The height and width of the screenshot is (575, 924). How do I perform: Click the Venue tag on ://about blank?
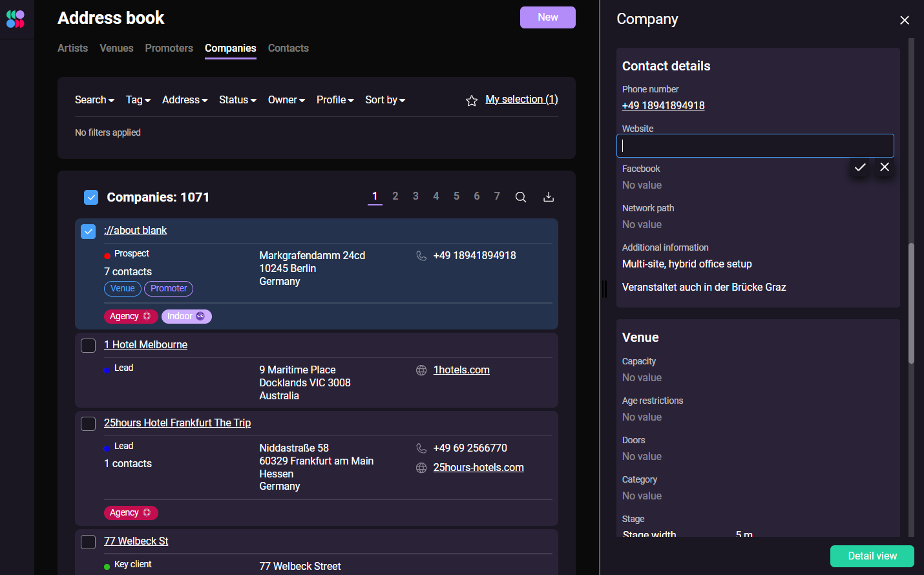[123, 289]
